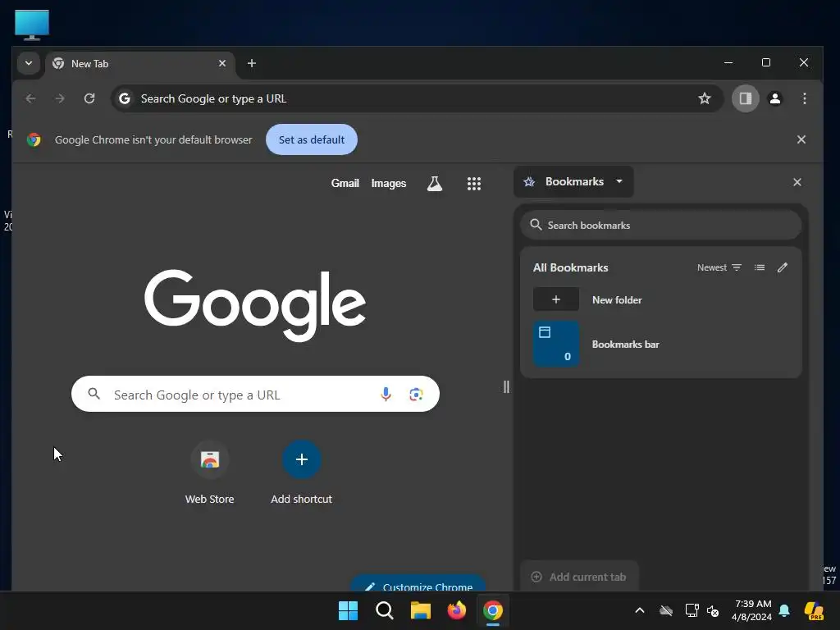Screen dimensions: 840x630
Task: Dismiss the default browser infobar
Action: (801, 139)
